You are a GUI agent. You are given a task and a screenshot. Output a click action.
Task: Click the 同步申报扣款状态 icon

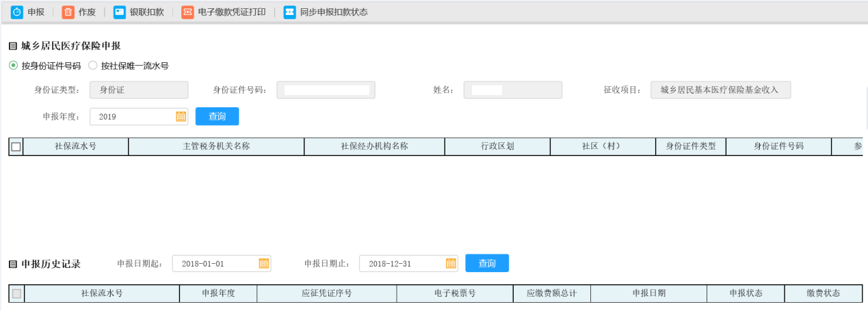[x=290, y=12]
